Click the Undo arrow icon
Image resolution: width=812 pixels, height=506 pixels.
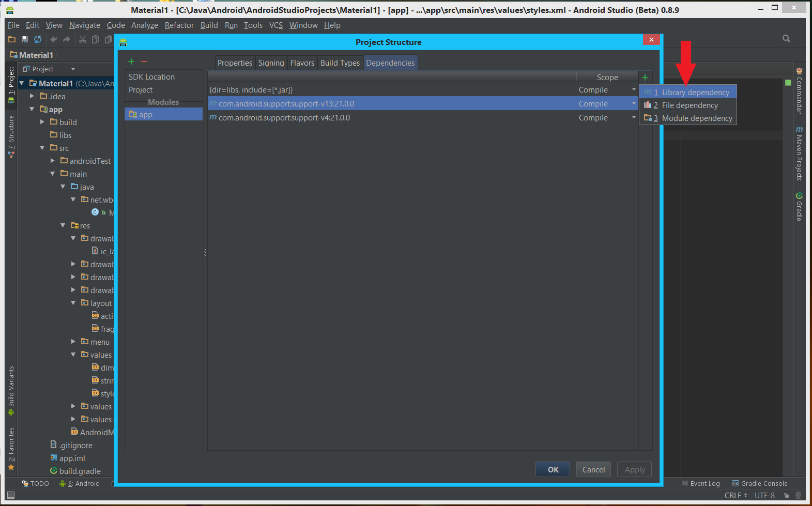(x=54, y=39)
